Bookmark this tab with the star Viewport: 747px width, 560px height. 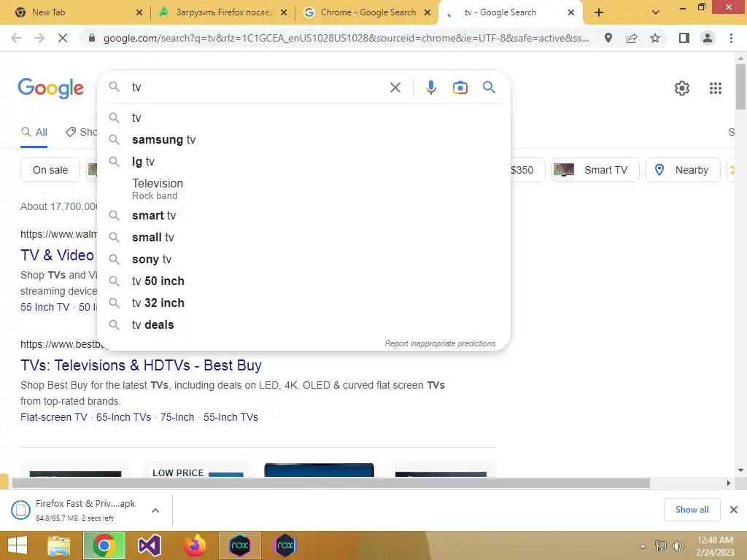click(x=655, y=38)
